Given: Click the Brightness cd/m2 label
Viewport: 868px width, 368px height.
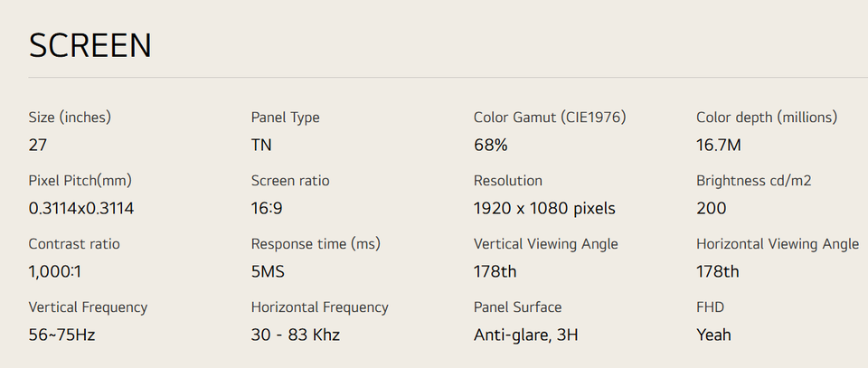Looking at the screenshot, I should coord(753,181).
